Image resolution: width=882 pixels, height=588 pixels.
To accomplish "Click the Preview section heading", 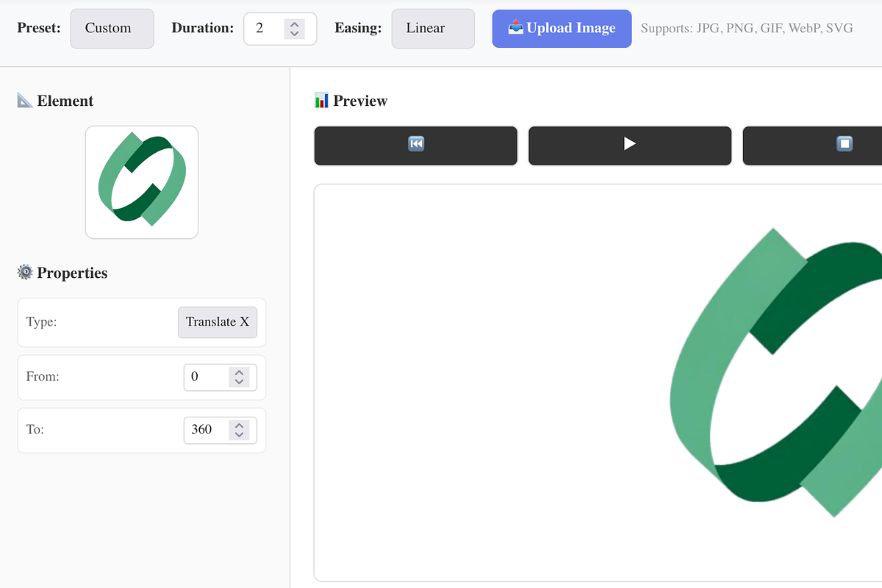I will coord(351,101).
